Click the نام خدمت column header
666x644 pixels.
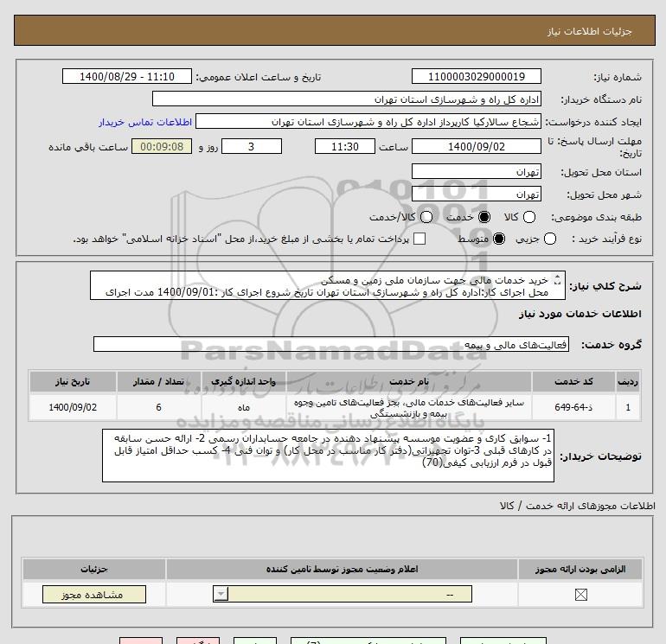point(408,381)
